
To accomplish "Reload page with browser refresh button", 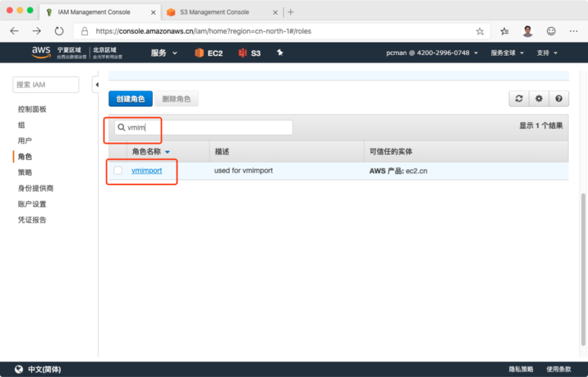I will point(59,31).
